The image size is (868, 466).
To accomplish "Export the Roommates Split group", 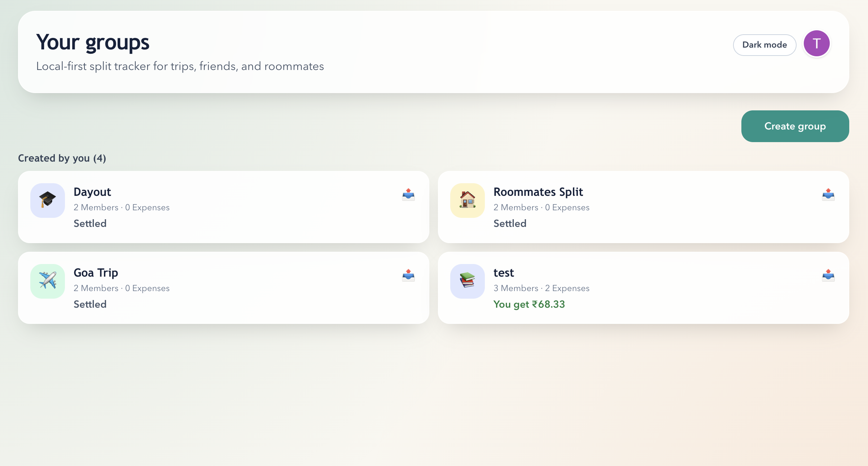I will pos(828,195).
